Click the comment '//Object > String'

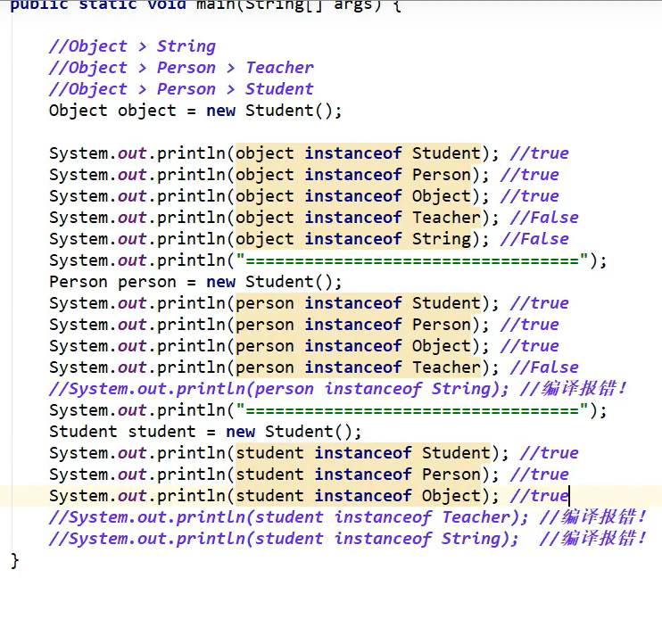click(132, 46)
